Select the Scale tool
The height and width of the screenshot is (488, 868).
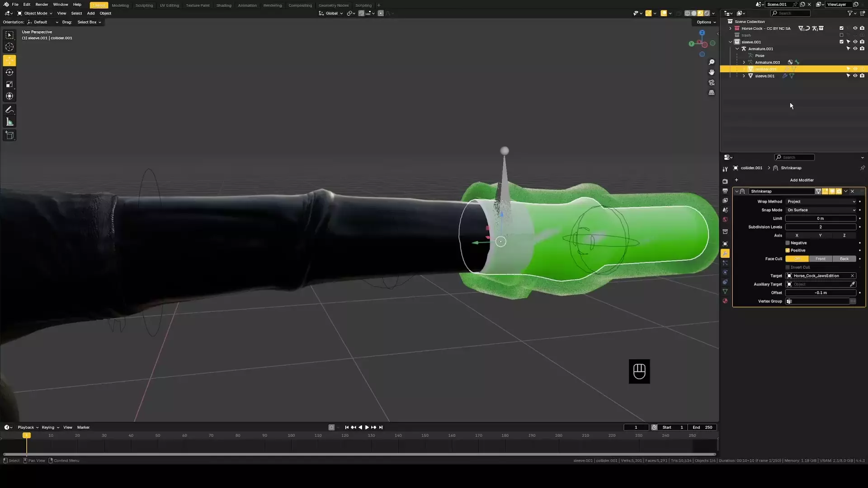pos(9,84)
